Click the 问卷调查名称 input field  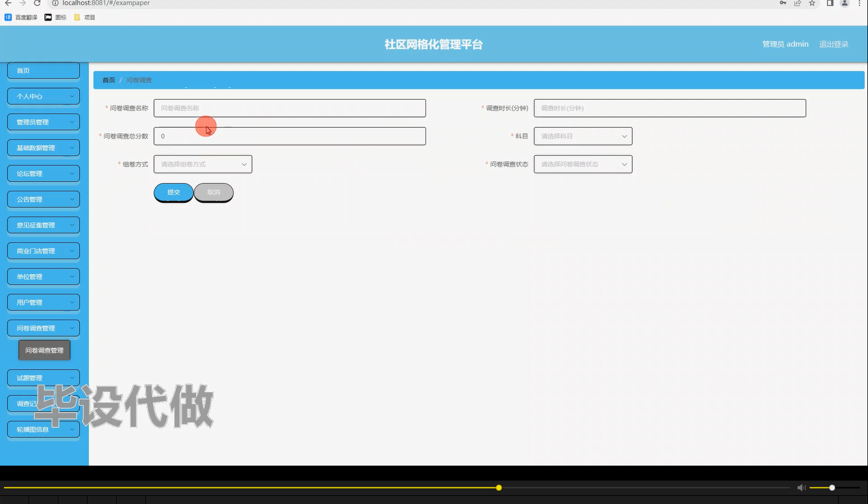tap(289, 108)
